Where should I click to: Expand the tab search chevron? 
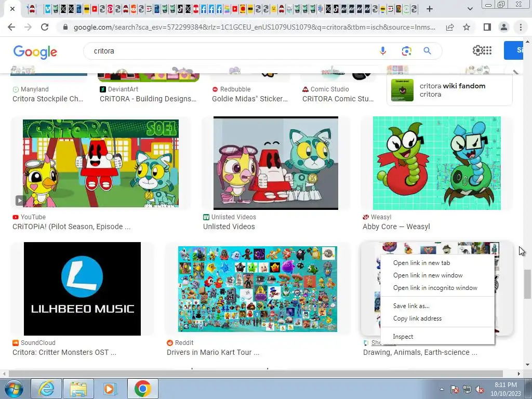pyautogui.click(x=470, y=9)
